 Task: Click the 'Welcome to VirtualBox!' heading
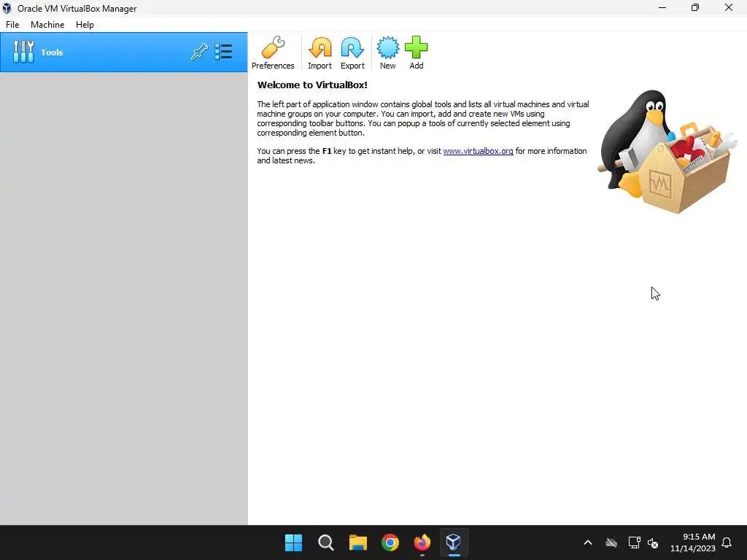(x=312, y=85)
